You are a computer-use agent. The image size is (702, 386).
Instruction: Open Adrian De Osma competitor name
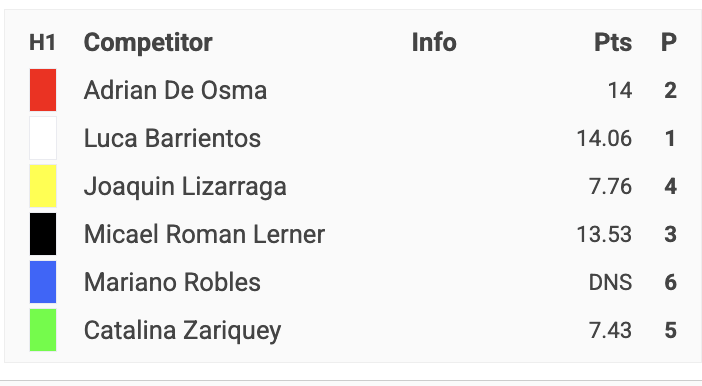[176, 90]
